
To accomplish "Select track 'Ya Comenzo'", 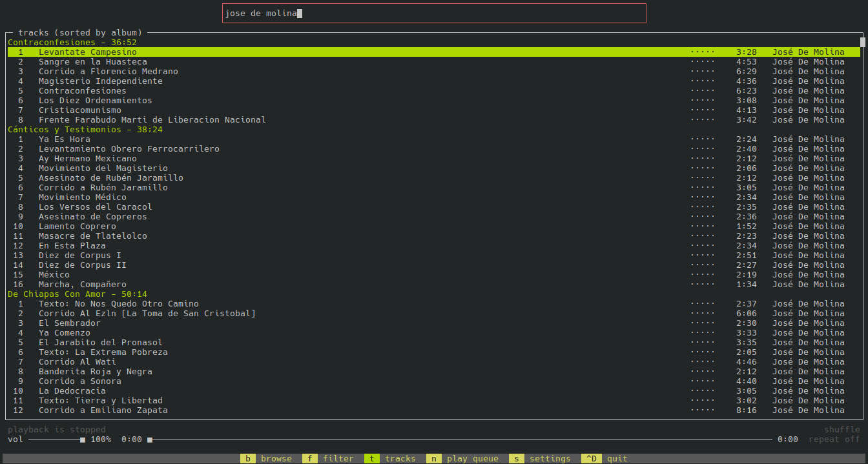I will click(x=434, y=333).
